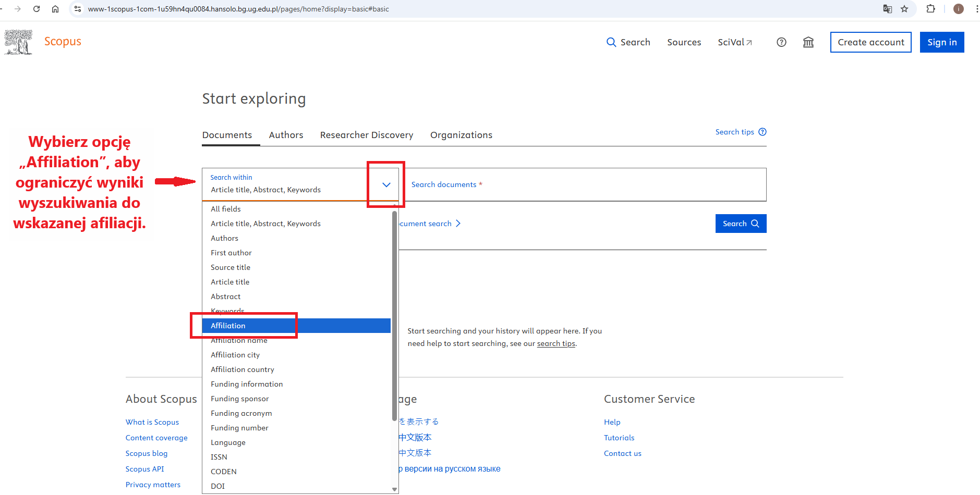The height and width of the screenshot is (495, 980).
Task: Open the help question mark icon
Action: (781, 42)
